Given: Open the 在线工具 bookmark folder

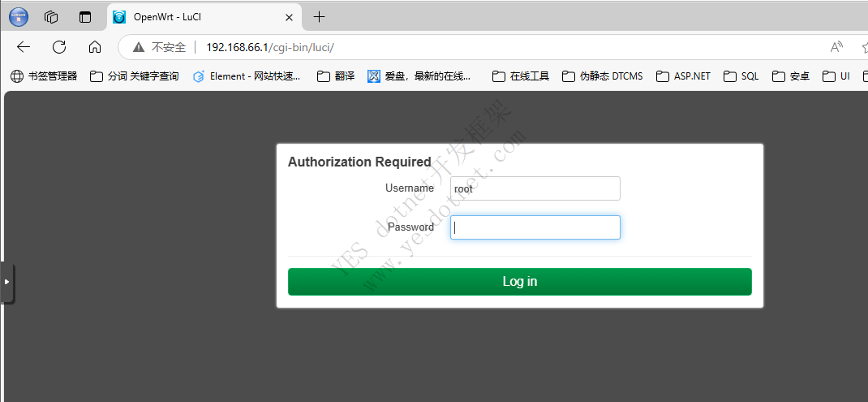Looking at the screenshot, I should point(521,76).
